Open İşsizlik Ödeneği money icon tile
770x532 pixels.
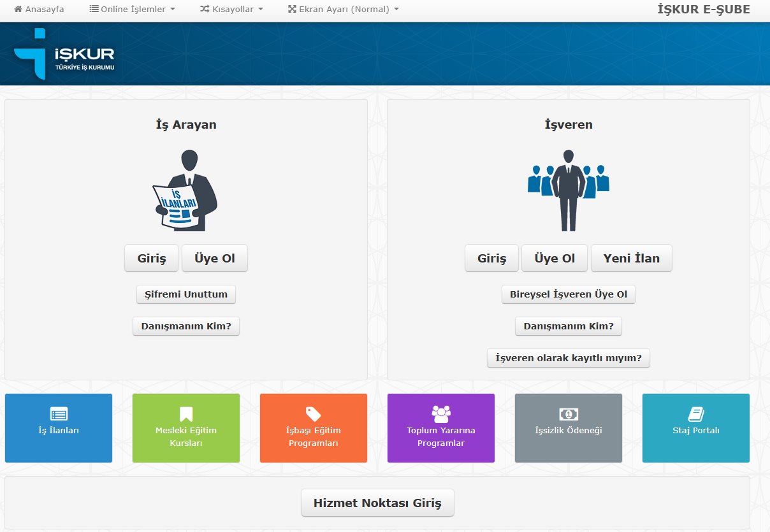tap(569, 428)
